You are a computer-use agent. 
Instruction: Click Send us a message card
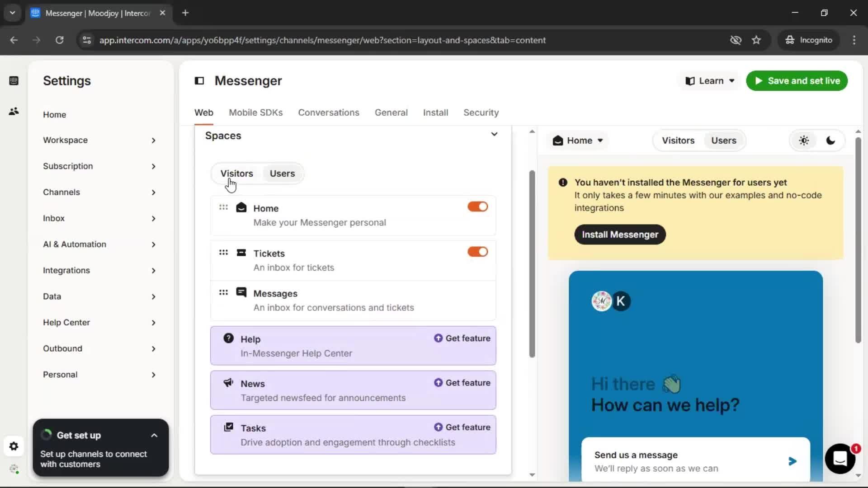pos(695,459)
